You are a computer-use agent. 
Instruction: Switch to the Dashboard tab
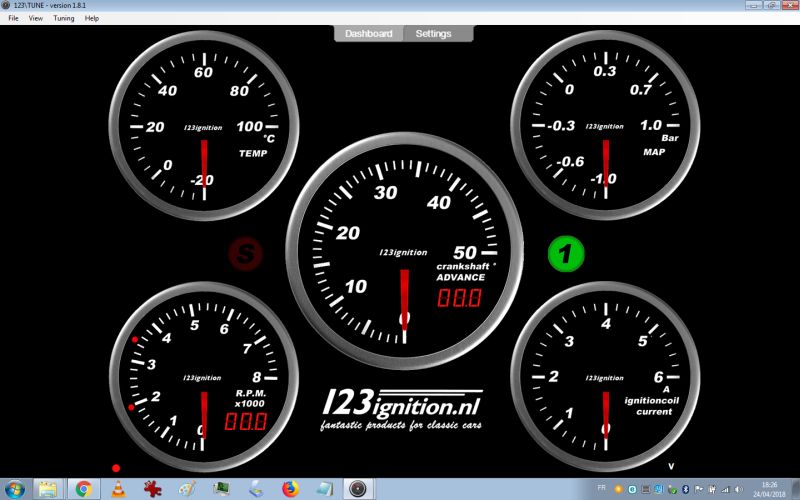coord(369,33)
